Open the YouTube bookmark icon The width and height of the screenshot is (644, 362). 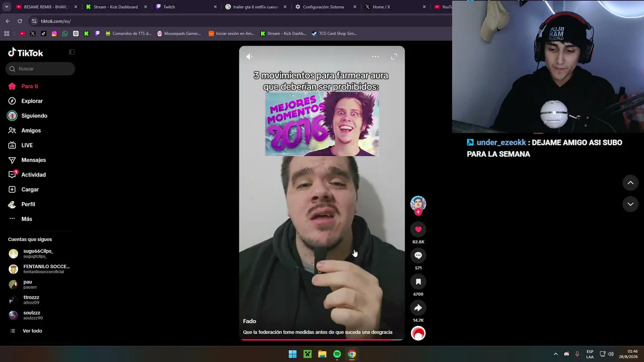pos(22,34)
